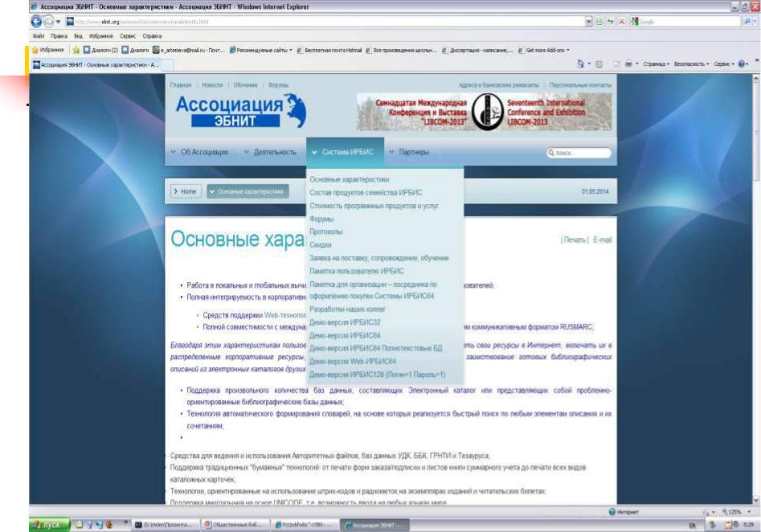Select Скидки in the dropdown menu
The image size is (761, 532).
tap(321, 245)
